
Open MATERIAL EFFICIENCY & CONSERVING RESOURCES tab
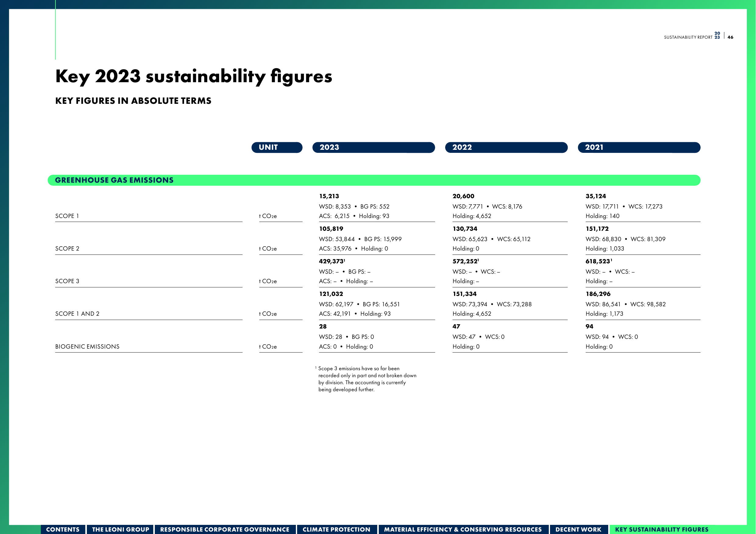[x=463, y=529]
